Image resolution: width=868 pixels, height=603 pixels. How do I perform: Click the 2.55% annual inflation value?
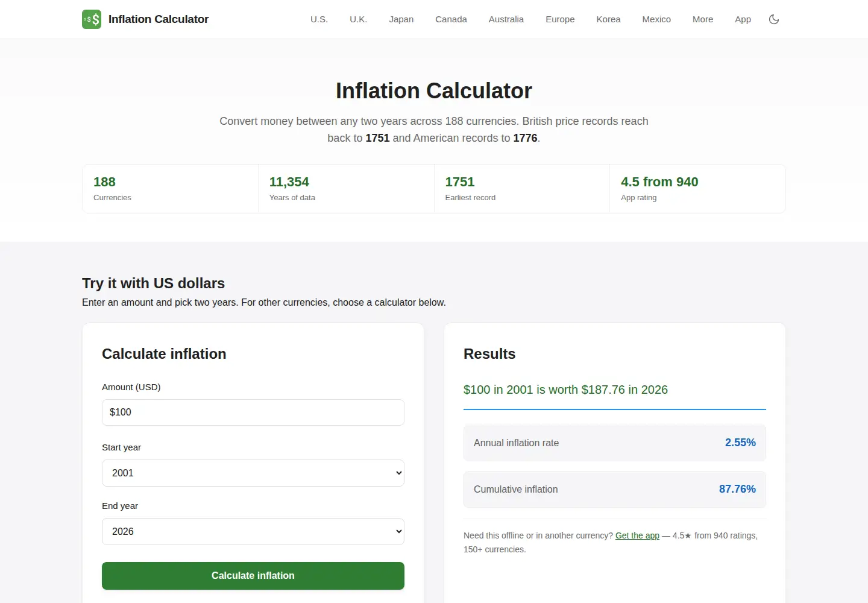click(740, 443)
